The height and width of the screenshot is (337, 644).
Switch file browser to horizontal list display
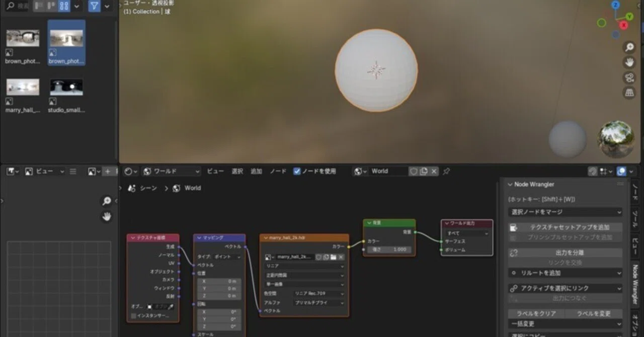coord(52,6)
